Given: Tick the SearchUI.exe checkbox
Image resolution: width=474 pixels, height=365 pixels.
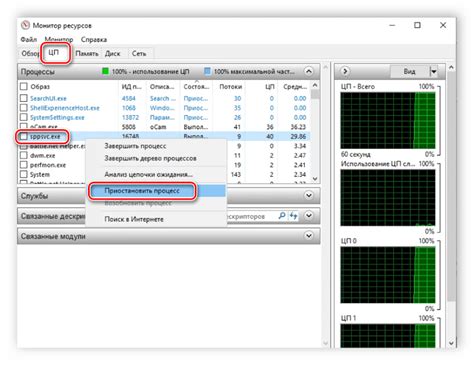Looking at the screenshot, I should 24,98.
